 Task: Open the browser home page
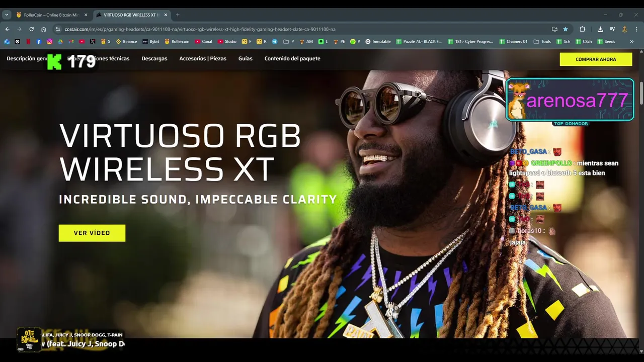click(43, 29)
